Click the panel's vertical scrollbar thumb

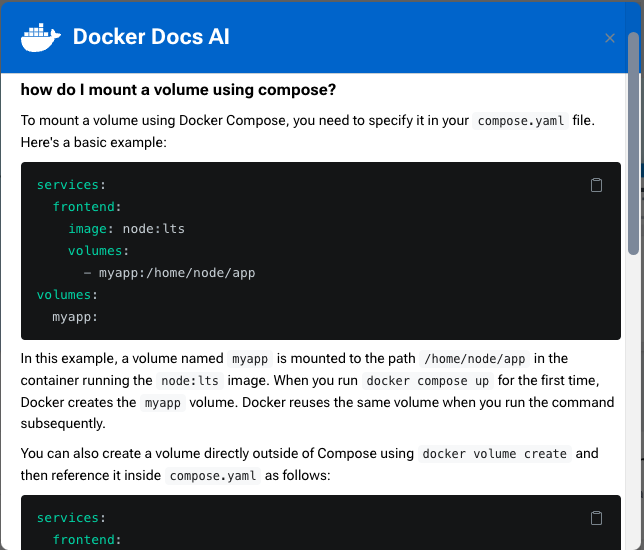(x=633, y=143)
